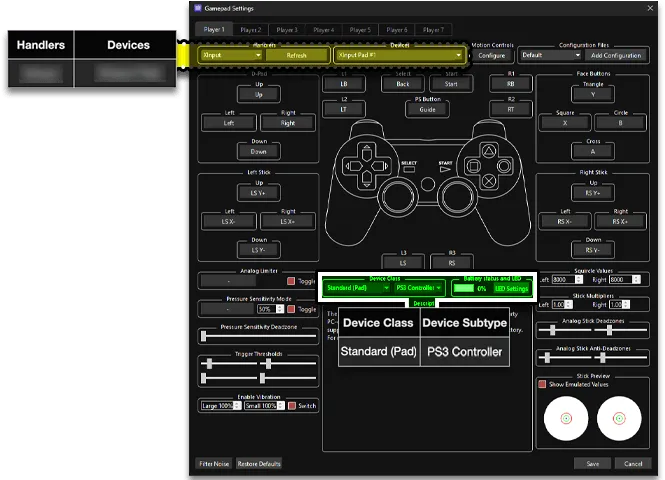The image size is (665, 480).
Task: Select the Player 4 tab
Action: click(x=324, y=30)
